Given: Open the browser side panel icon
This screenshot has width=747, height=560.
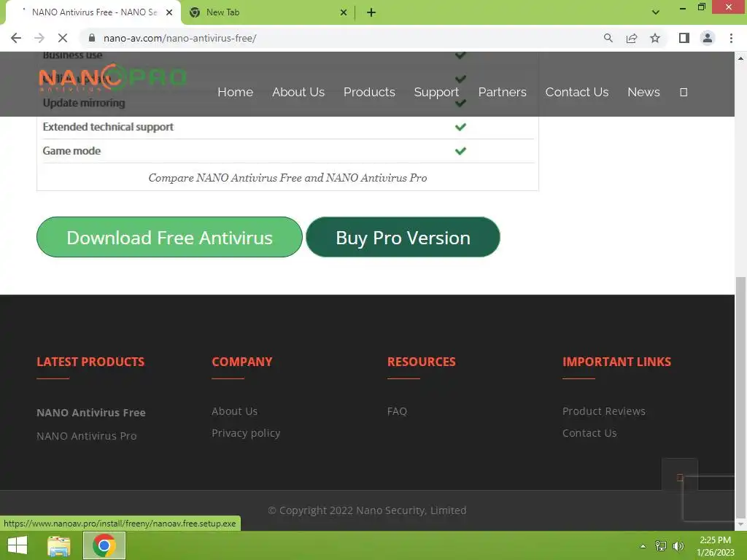Looking at the screenshot, I should (684, 38).
